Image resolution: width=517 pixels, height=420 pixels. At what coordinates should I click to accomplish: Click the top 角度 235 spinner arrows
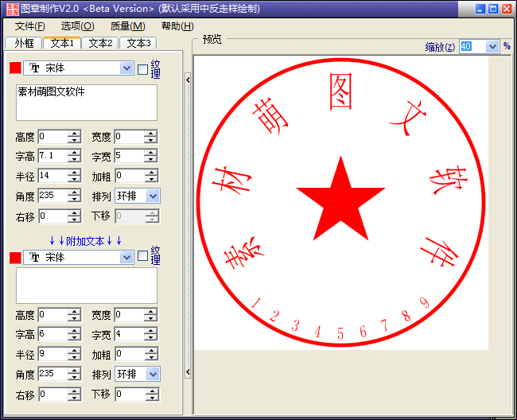75,196
